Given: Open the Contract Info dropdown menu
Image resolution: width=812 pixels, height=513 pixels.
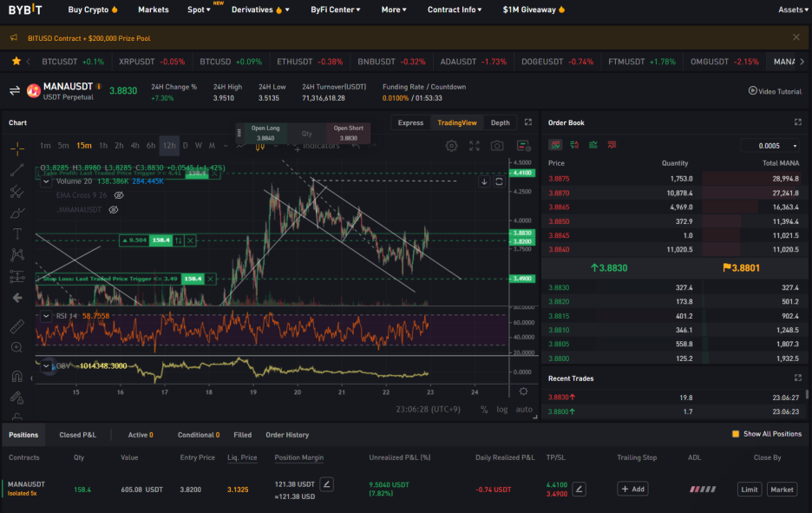Looking at the screenshot, I should pyautogui.click(x=455, y=10).
